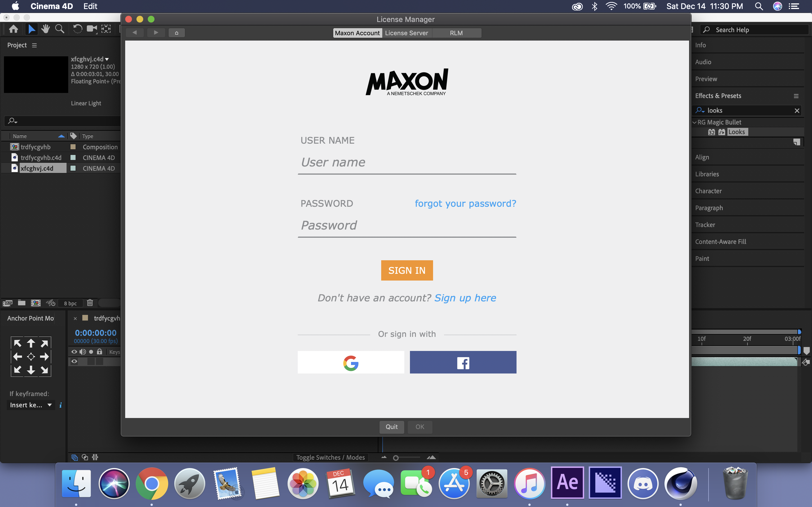Sign in with Facebook icon button
812x507 pixels.
pos(463,362)
